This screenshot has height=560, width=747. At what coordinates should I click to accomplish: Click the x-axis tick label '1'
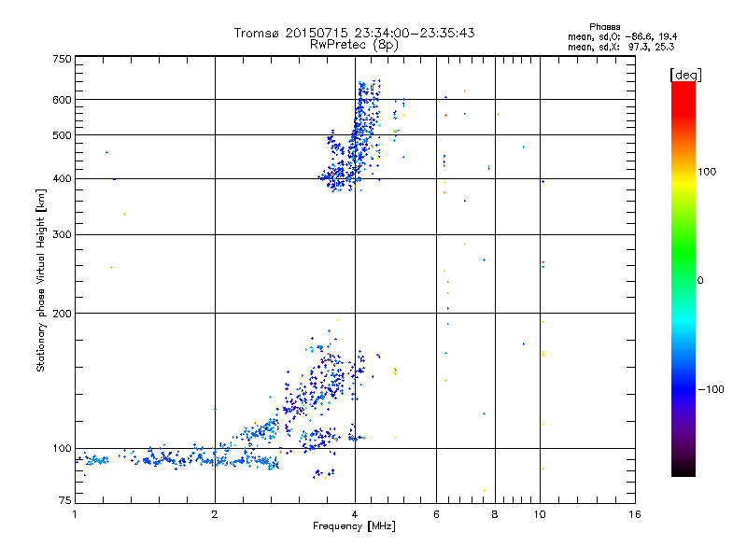click(x=75, y=514)
